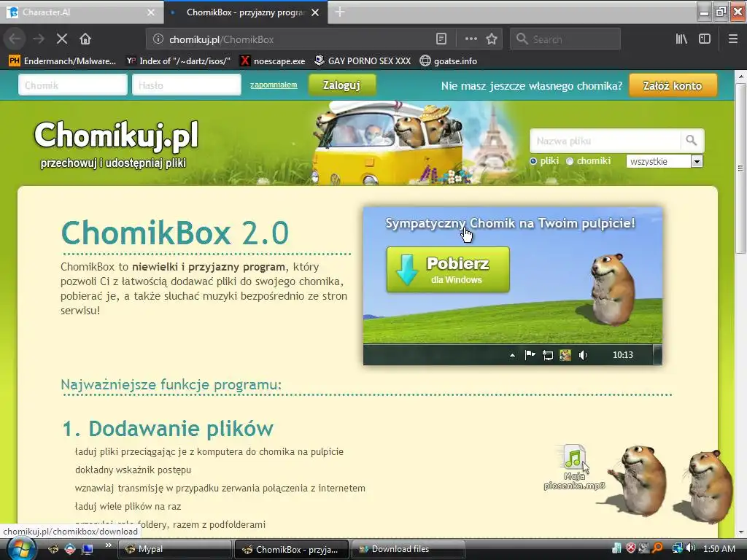Click the text dokładny wskaźnik postępu
This screenshot has width=747, height=560.
pos(133,470)
